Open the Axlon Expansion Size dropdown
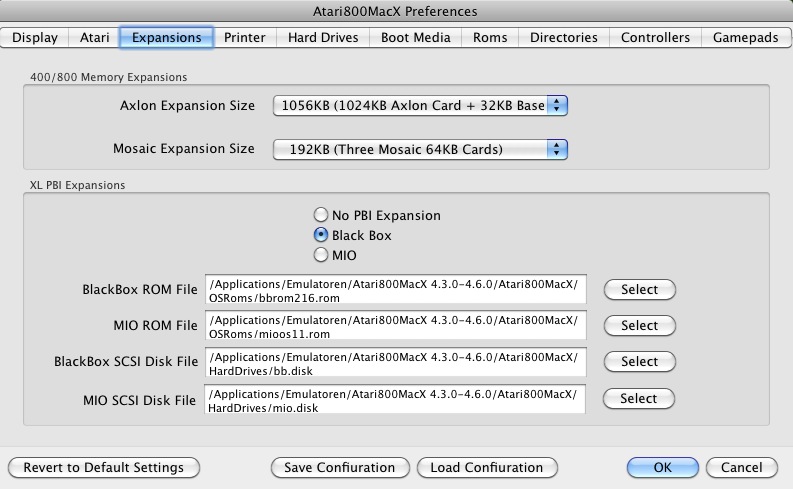 coord(420,106)
